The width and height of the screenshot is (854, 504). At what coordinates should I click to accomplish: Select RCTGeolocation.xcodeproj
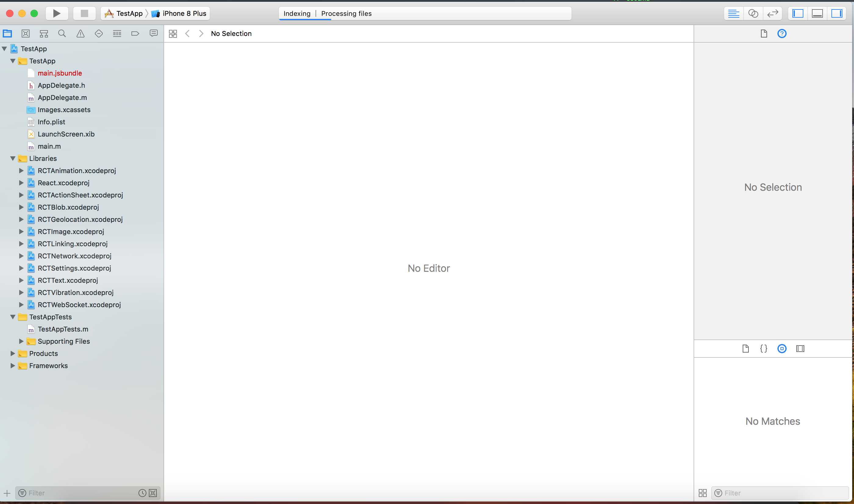[x=80, y=219]
